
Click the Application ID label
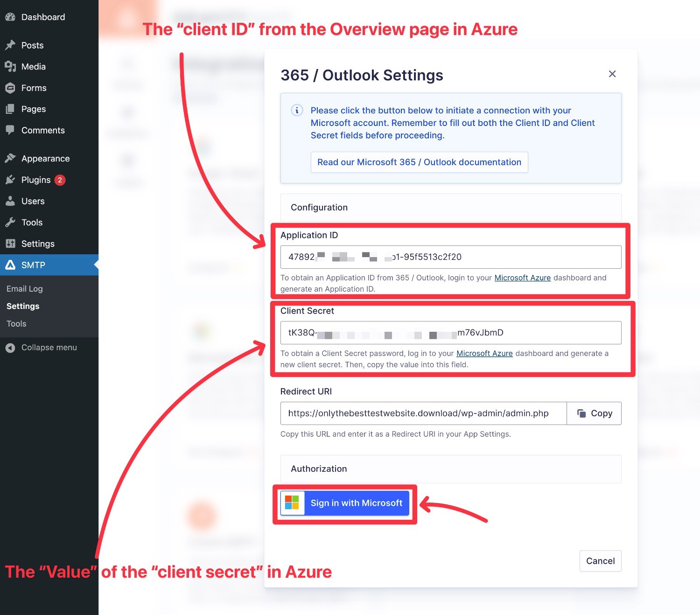(x=309, y=235)
